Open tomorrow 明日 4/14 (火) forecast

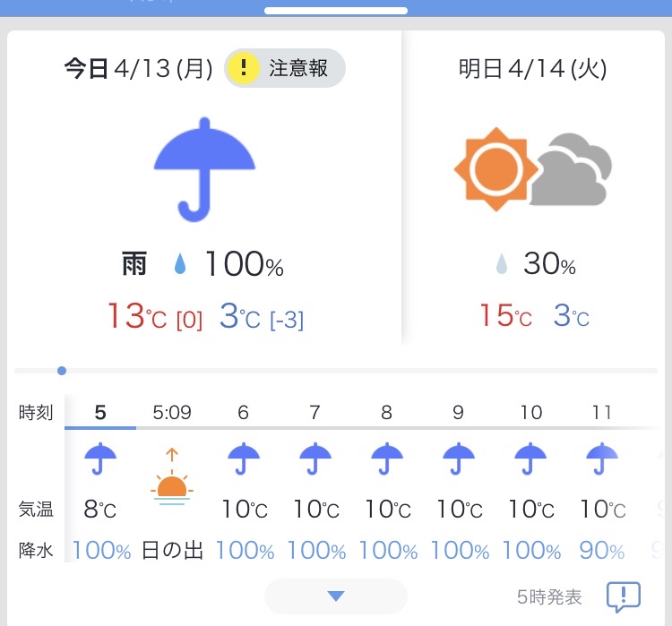(x=533, y=69)
